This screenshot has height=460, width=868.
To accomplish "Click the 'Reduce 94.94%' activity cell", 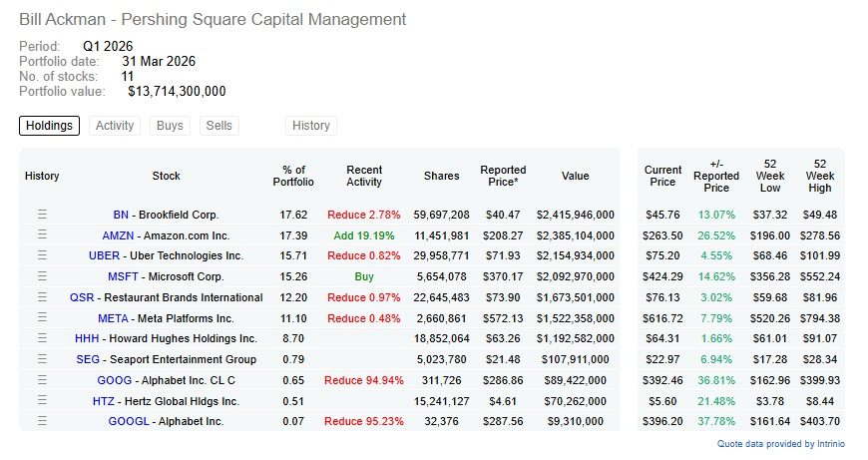I will tap(364, 381).
